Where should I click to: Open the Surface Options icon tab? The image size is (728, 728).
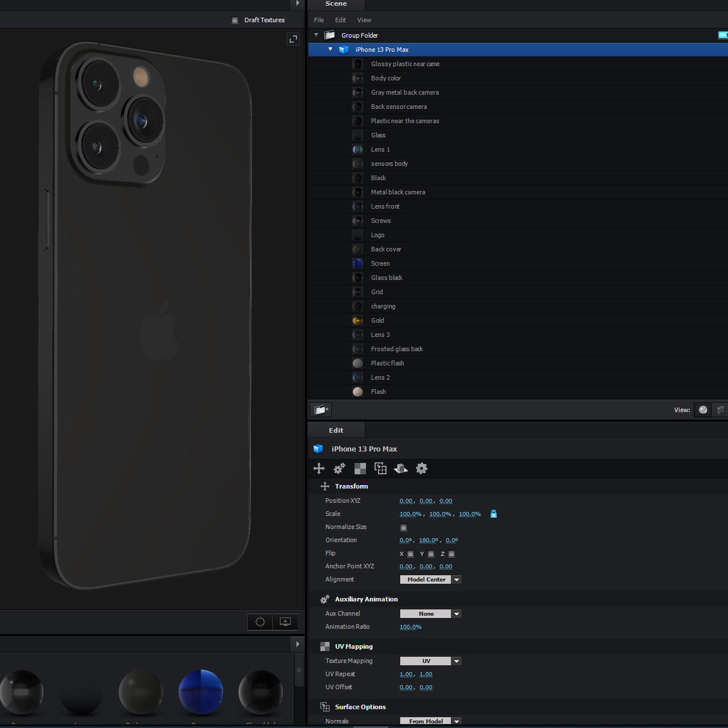(x=380, y=469)
